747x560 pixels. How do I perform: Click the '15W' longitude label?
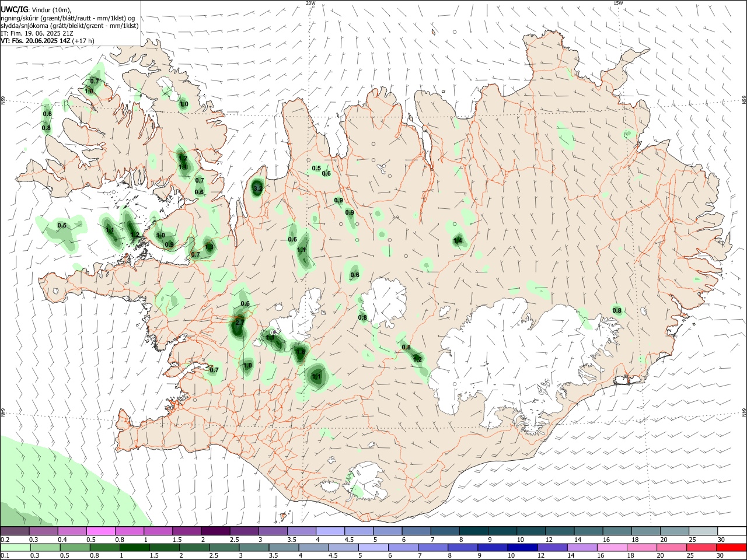click(618, 3)
